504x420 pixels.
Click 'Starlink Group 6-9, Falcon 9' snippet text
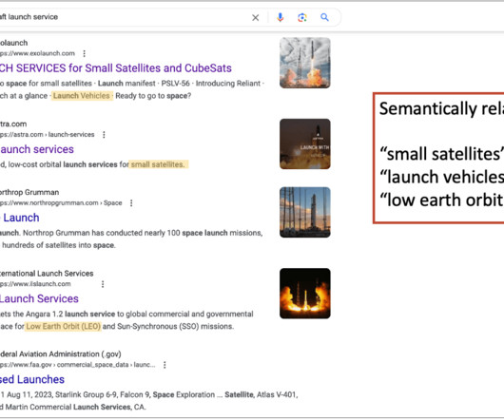tap(102, 395)
